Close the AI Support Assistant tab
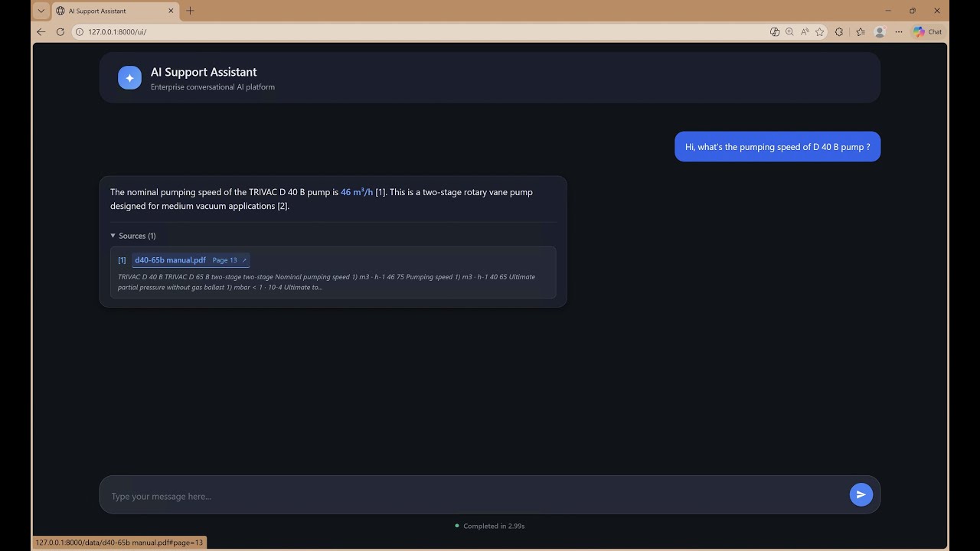The image size is (980, 551). click(x=169, y=11)
